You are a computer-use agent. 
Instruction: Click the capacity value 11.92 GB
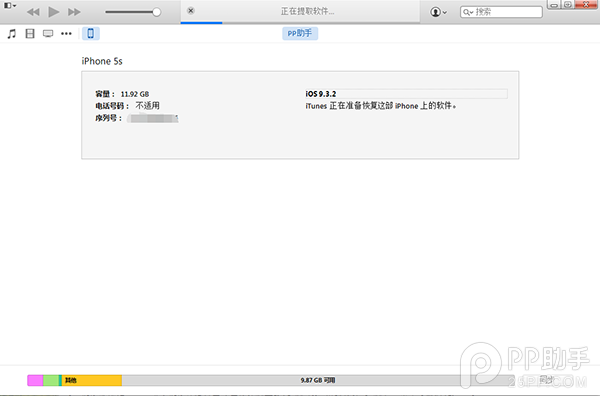point(135,94)
